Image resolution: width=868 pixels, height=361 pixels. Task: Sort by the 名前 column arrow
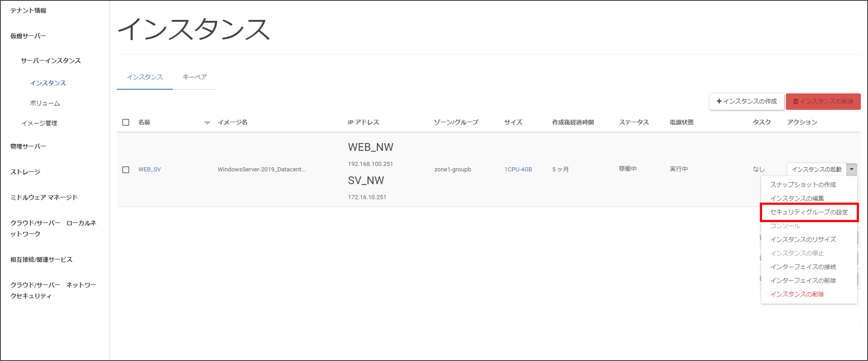207,123
